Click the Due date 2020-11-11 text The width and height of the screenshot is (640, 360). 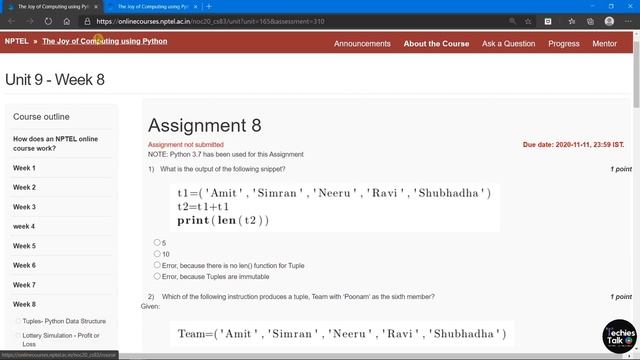coord(573,144)
